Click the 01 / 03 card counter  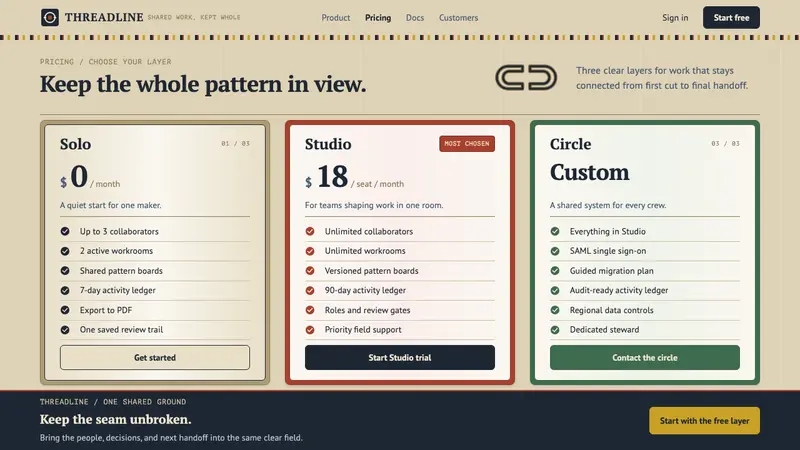click(x=235, y=143)
